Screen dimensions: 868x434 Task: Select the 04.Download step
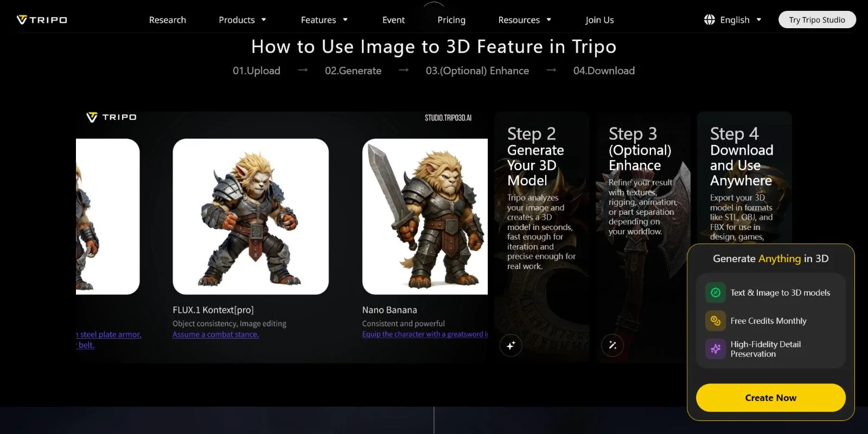coord(604,71)
